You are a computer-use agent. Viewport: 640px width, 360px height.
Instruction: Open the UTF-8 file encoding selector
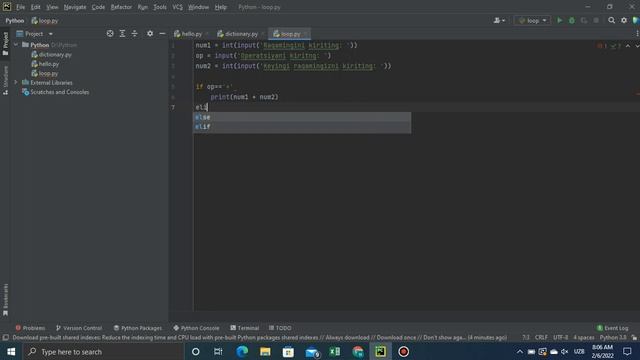[x=560, y=338]
